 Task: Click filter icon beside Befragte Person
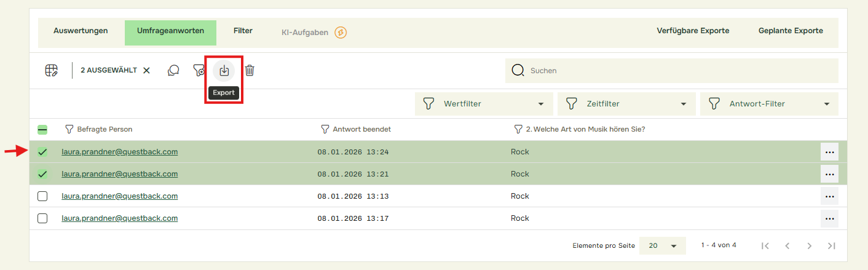(69, 130)
